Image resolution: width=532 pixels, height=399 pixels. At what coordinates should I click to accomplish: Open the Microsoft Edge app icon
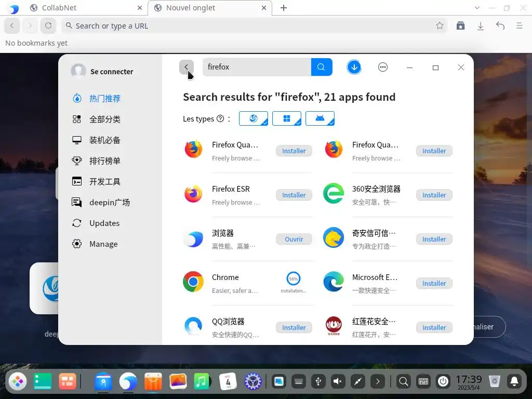point(334,282)
